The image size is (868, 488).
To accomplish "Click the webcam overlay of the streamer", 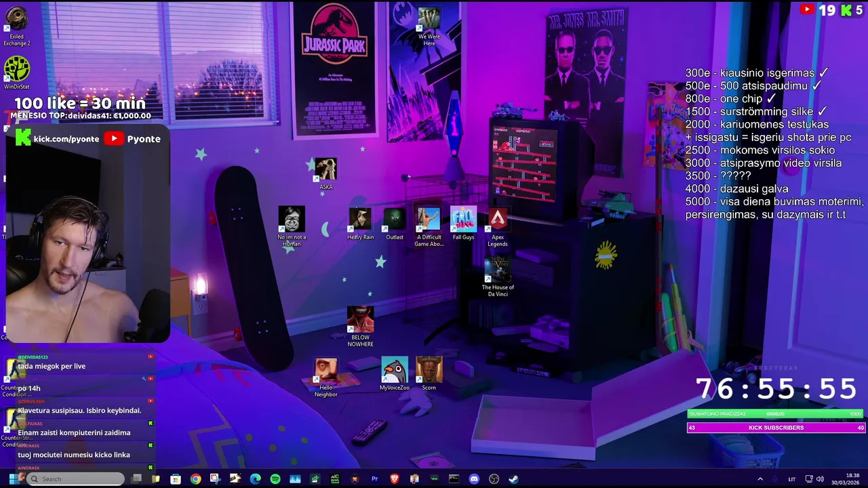I will pos(87,234).
